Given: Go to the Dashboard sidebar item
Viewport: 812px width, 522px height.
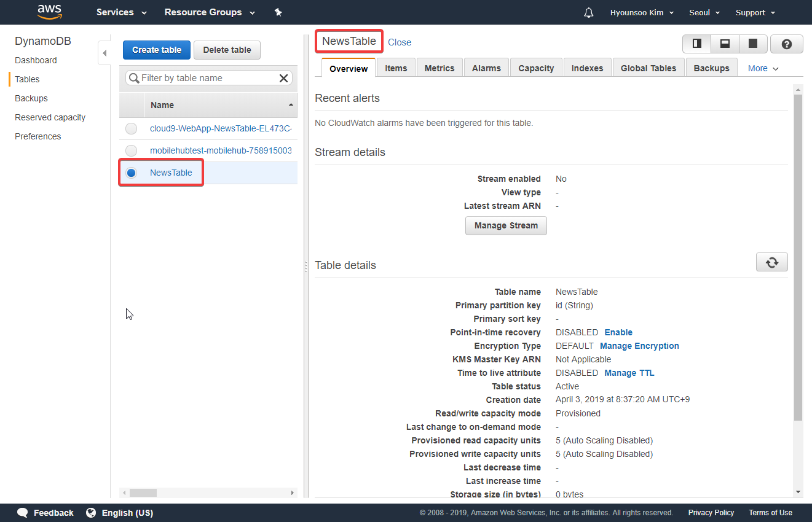Looking at the screenshot, I should pyautogui.click(x=36, y=60).
